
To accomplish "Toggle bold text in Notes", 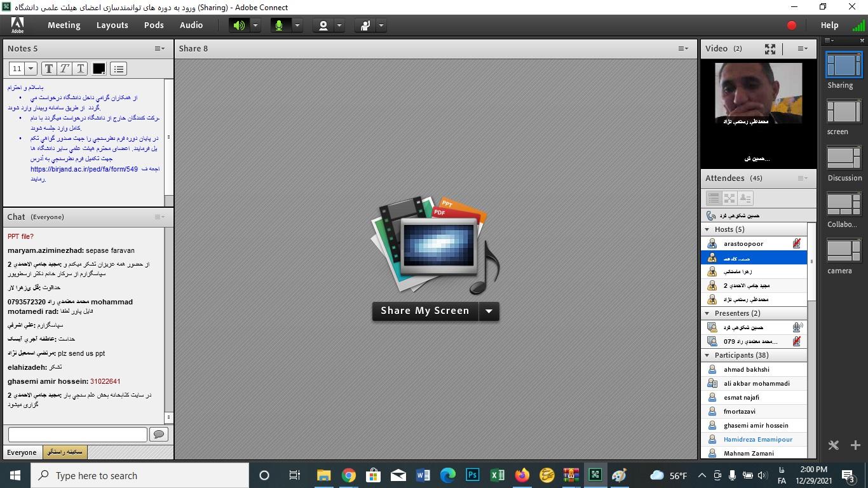I will (x=49, y=69).
